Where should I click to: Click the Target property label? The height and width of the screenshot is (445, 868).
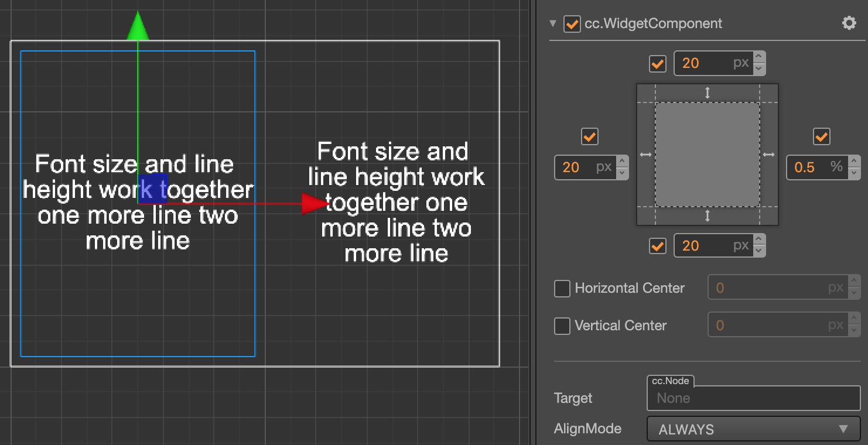click(x=573, y=398)
